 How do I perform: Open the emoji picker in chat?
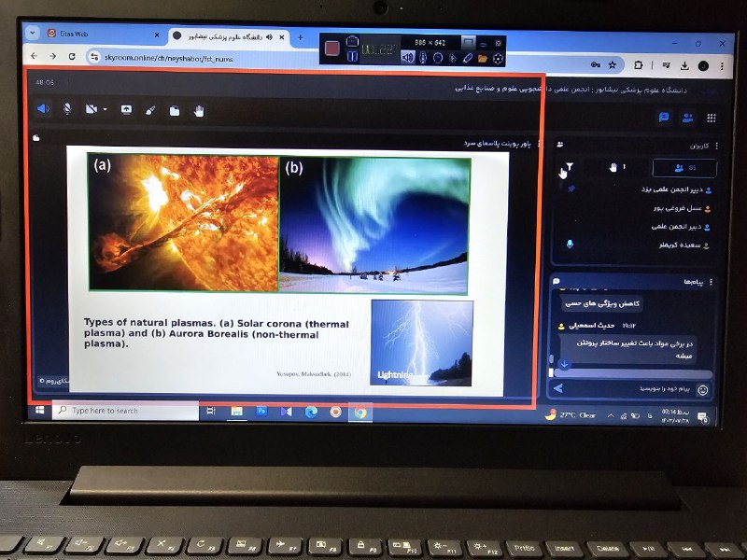click(703, 389)
